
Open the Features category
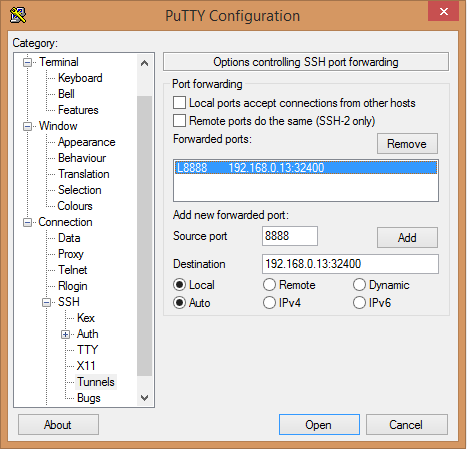[x=78, y=110]
